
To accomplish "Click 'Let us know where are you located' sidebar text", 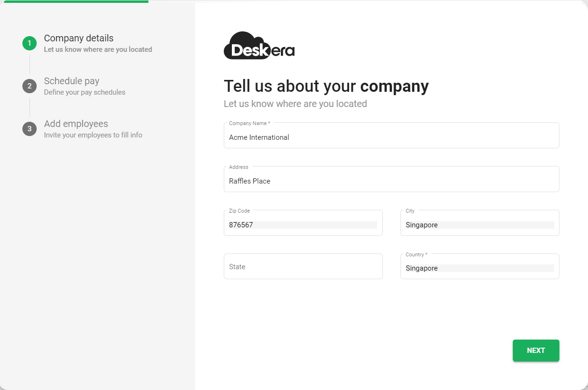I will 98,49.
